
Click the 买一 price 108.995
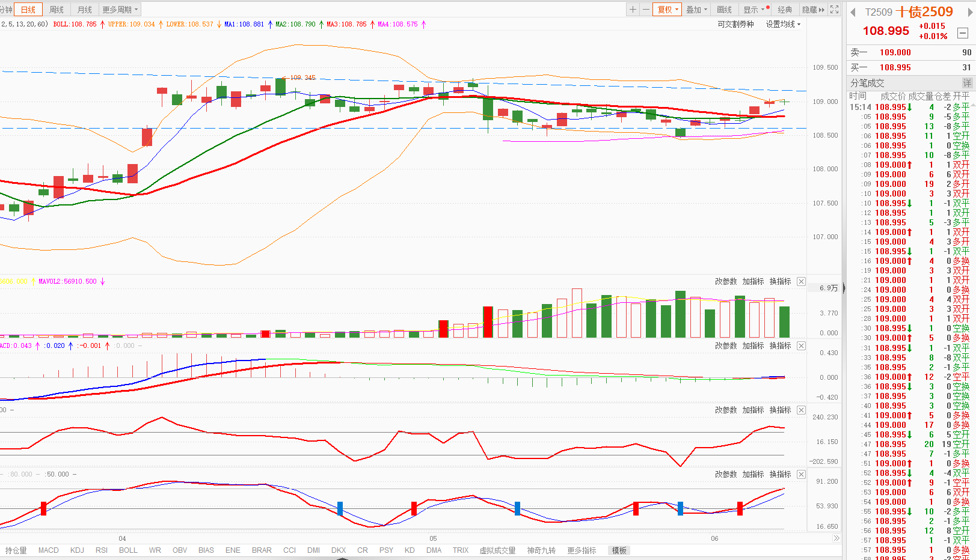click(895, 67)
